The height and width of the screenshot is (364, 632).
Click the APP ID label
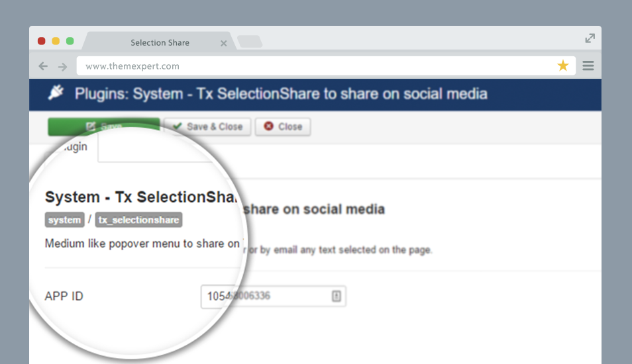pos(64,296)
